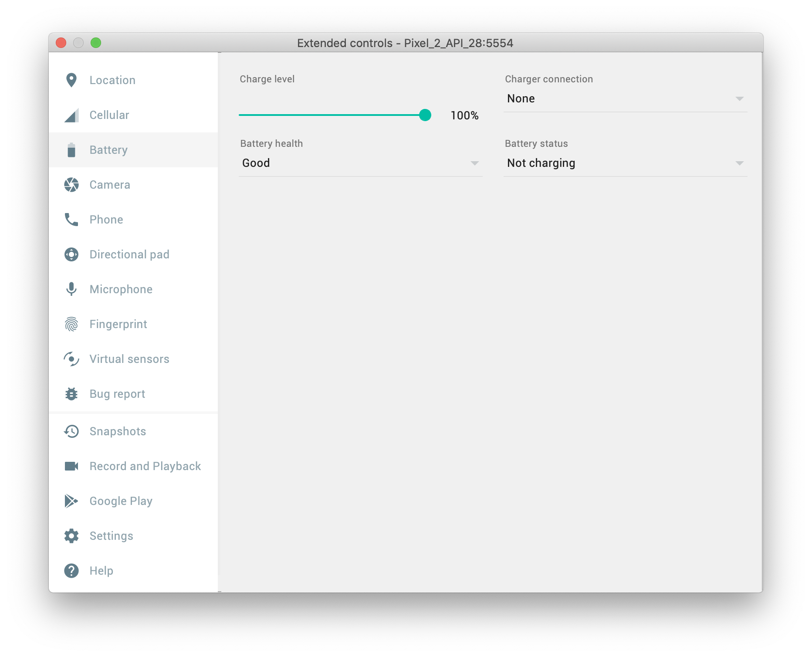Click the Phone handset icon
Image resolution: width=812 pixels, height=657 pixels.
point(71,220)
